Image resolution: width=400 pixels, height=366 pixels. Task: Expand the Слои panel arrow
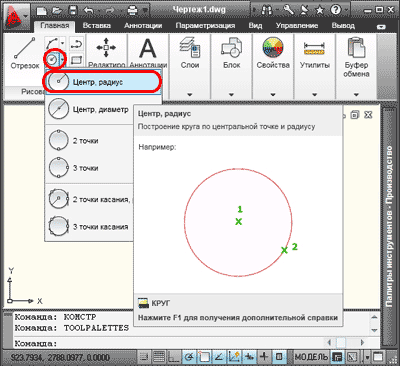pyautogui.click(x=190, y=95)
